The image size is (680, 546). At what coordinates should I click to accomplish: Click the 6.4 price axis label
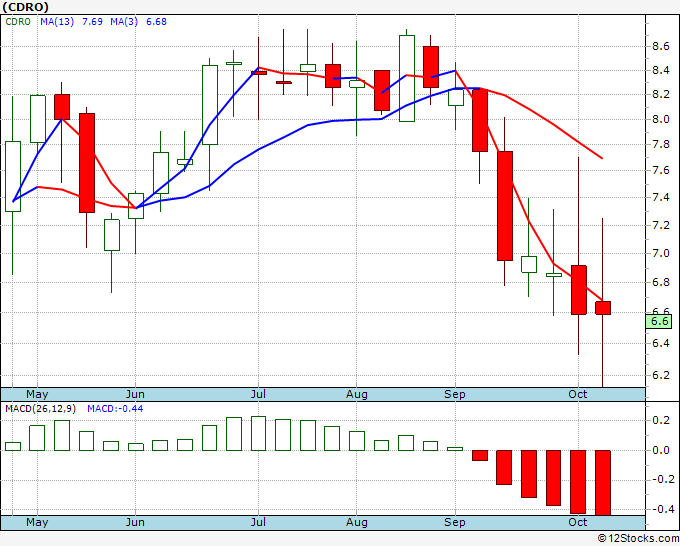[x=660, y=343]
